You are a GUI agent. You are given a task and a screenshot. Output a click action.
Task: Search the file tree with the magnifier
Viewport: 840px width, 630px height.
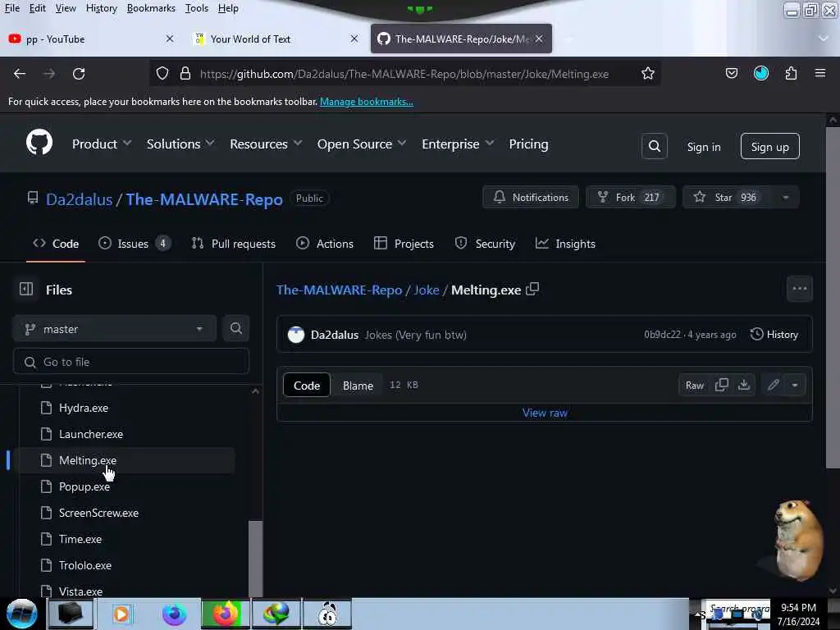coord(235,328)
